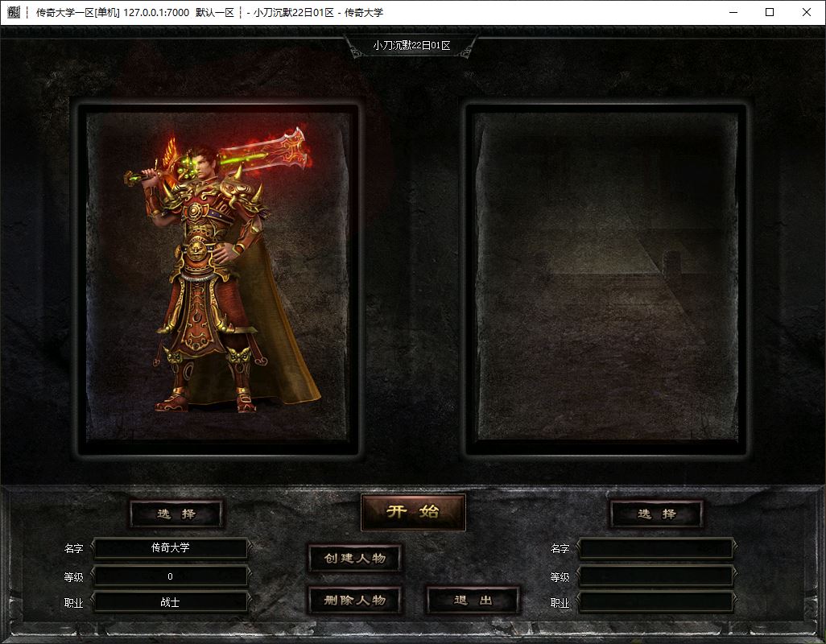The image size is (826, 644).
Task: Click the 删除人物 delete character button
Action: tap(354, 601)
